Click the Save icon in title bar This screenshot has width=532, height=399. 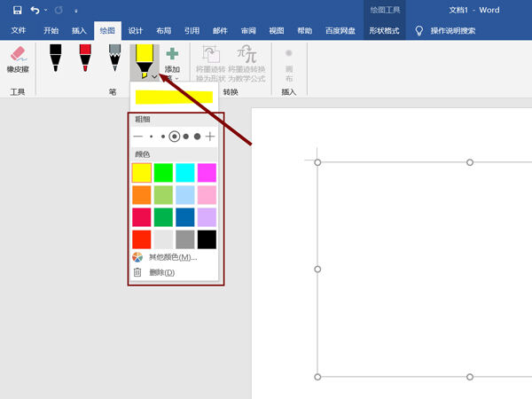pos(15,11)
